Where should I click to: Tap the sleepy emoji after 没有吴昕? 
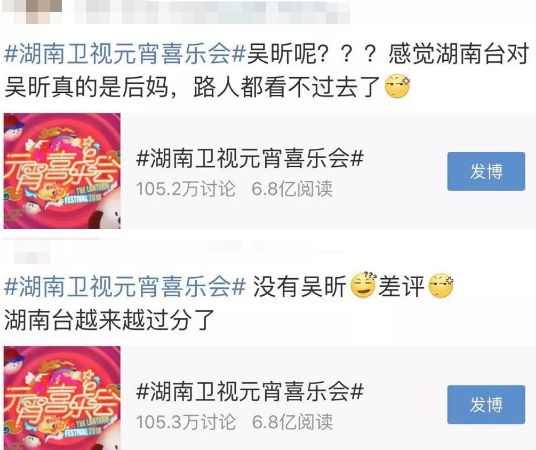(x=364, y=285)
